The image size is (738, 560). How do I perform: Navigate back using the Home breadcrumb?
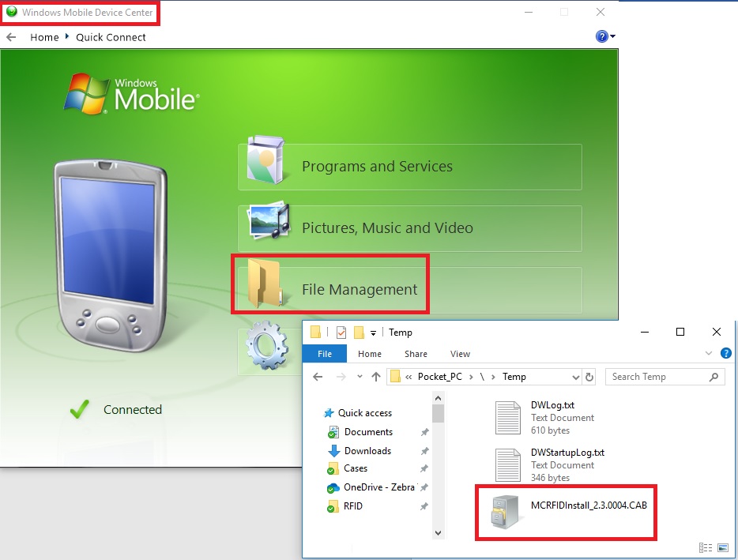(44, 36)
